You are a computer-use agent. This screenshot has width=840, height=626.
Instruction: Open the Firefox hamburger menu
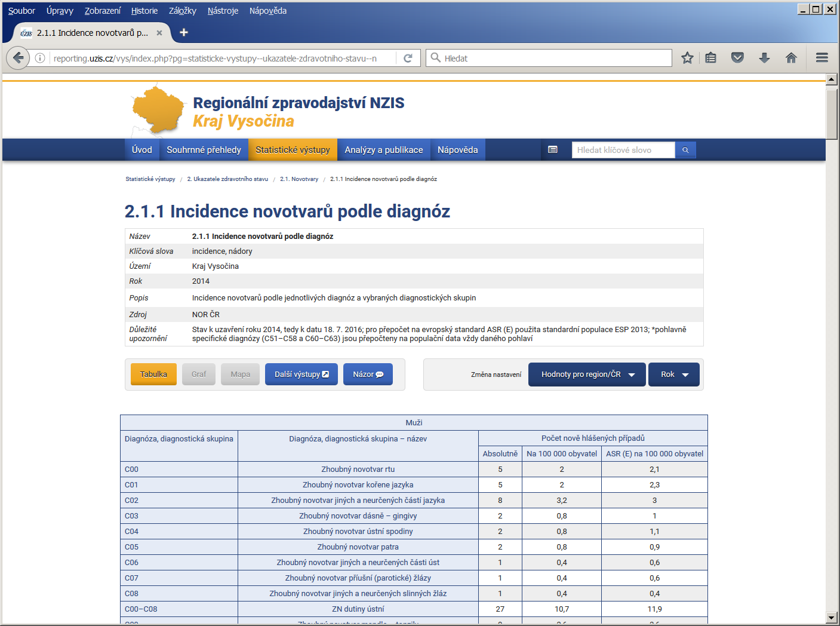click(822, 58)
